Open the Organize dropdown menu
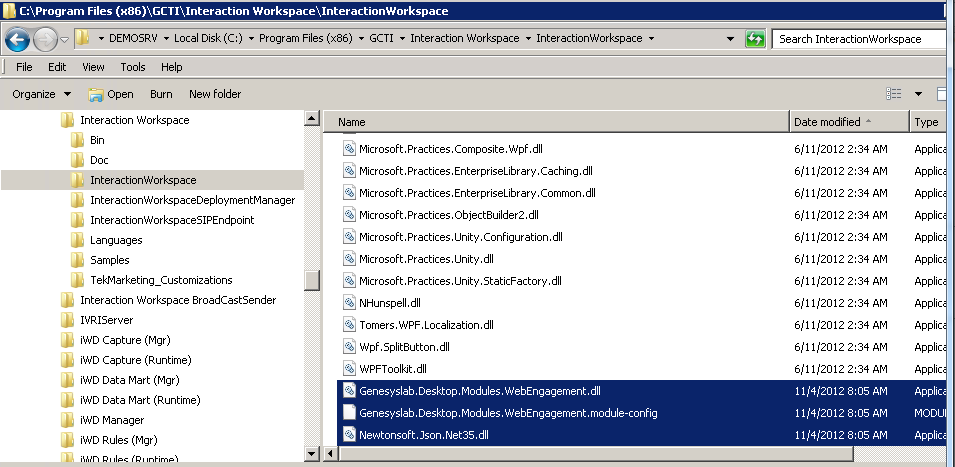955x467 pixels. point(41,94)
